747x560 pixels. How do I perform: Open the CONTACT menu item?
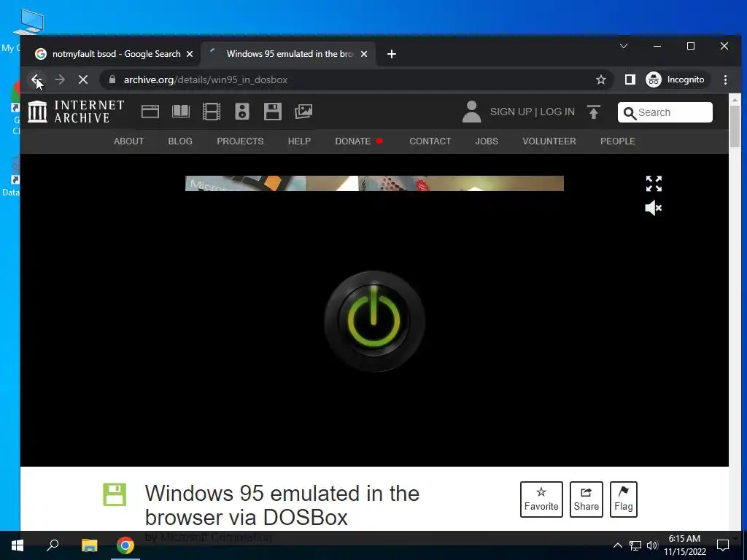point(430,141)
